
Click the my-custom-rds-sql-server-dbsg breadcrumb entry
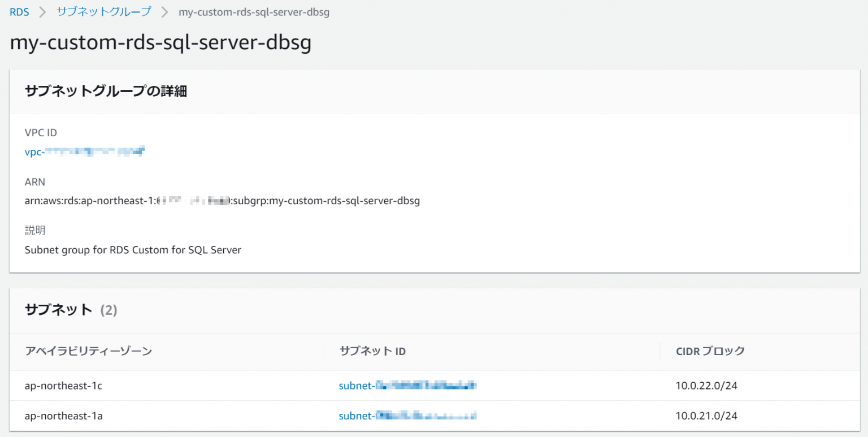253,12
